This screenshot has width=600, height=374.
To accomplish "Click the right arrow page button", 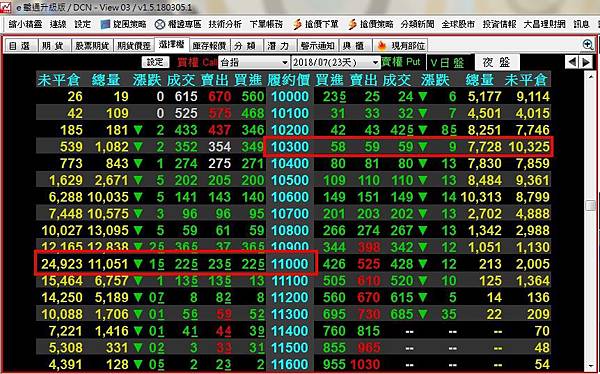I will 585,62.
